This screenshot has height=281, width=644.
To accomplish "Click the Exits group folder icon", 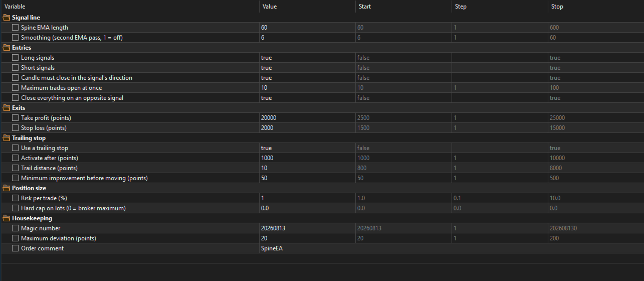I will [x=6, y=108].
